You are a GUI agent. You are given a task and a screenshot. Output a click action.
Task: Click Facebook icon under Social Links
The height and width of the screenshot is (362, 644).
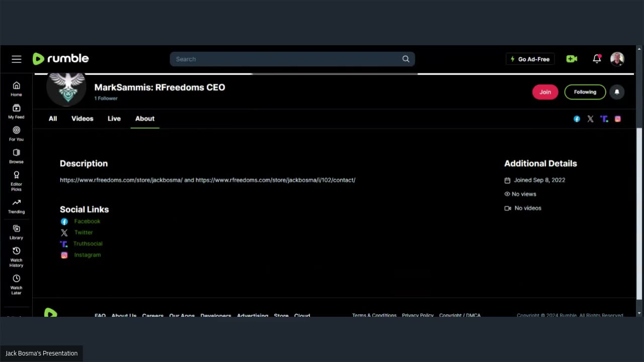[64, 222]
